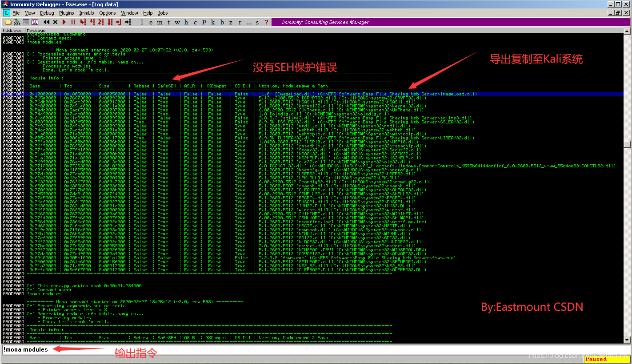
Task: Open patches window with 'P' button
Action: pyautogui.click(x=204, y=22)
